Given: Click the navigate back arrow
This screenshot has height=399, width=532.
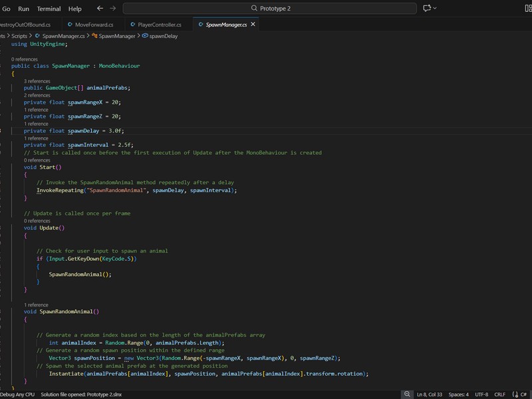Looking at the screenshot, I should [x=100, y=9].
